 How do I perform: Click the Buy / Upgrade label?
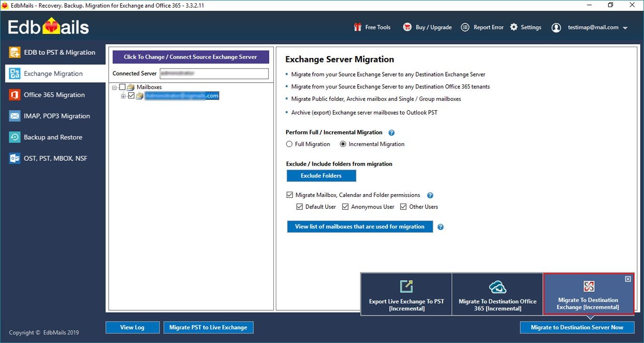pos(433,28)
